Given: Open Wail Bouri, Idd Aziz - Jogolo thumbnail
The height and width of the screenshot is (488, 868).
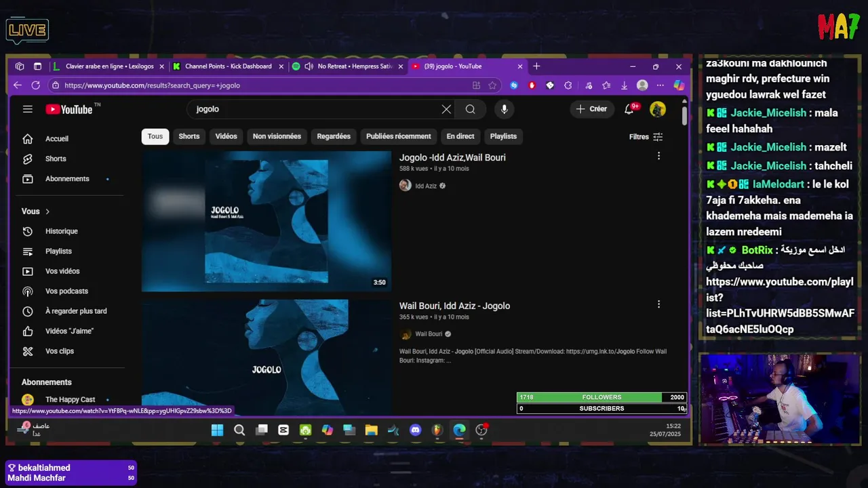Looking at the screenshot, I should click(267, 357).
